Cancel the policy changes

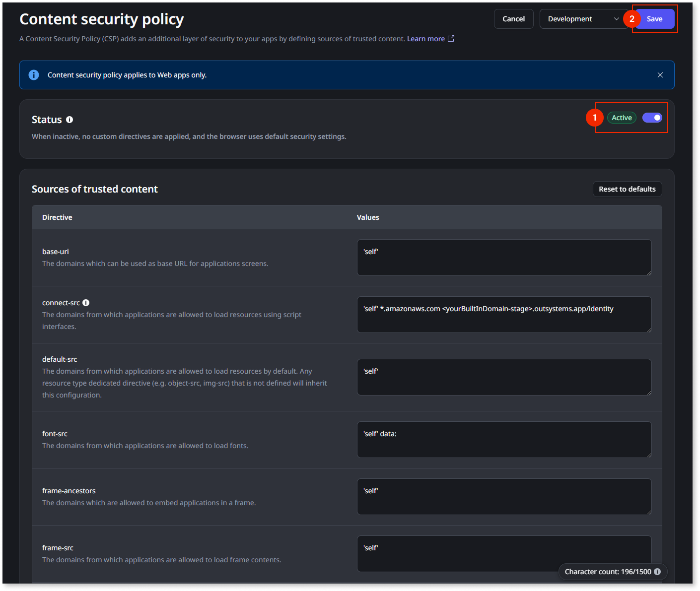tap(513, 18)
